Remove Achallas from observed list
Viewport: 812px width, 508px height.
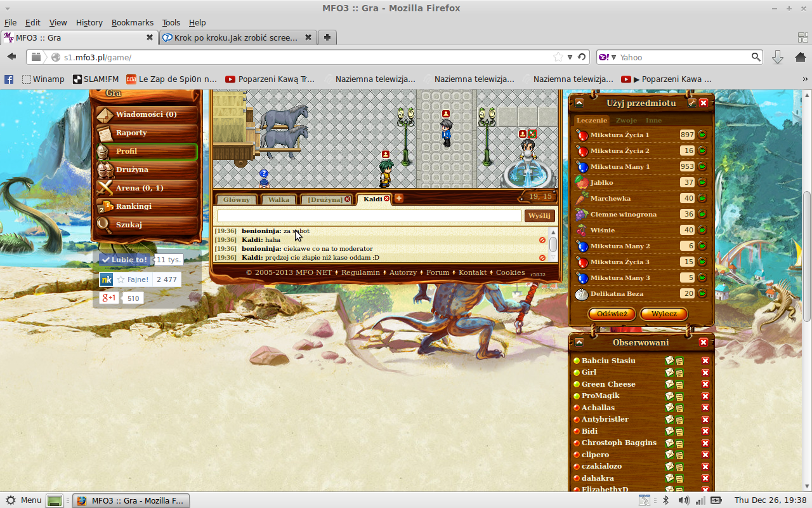(705, 408)
